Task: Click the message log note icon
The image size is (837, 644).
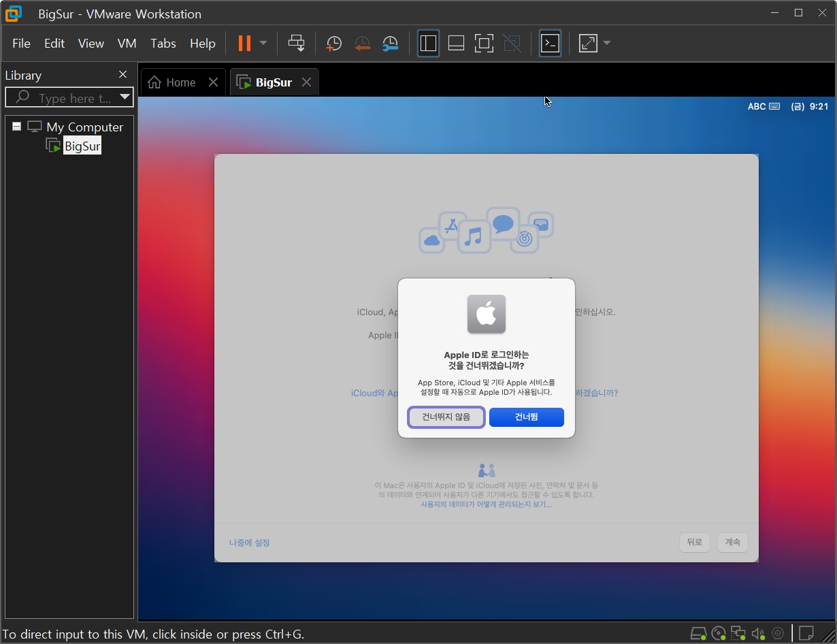Action: pos(806,634)
